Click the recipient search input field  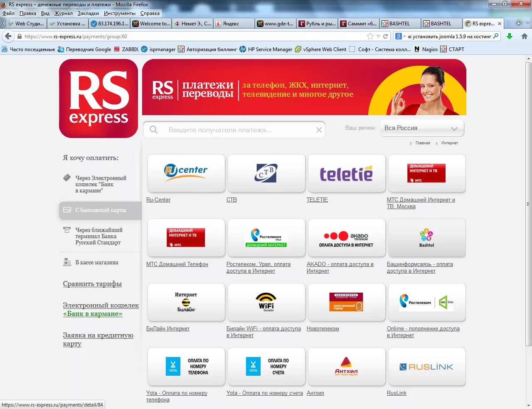point(234,130)
